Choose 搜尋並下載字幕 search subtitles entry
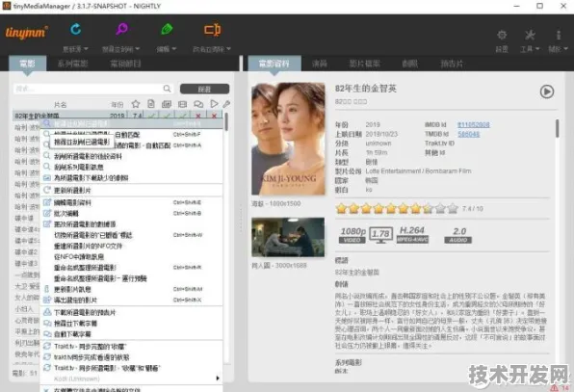 coord(132,324)
